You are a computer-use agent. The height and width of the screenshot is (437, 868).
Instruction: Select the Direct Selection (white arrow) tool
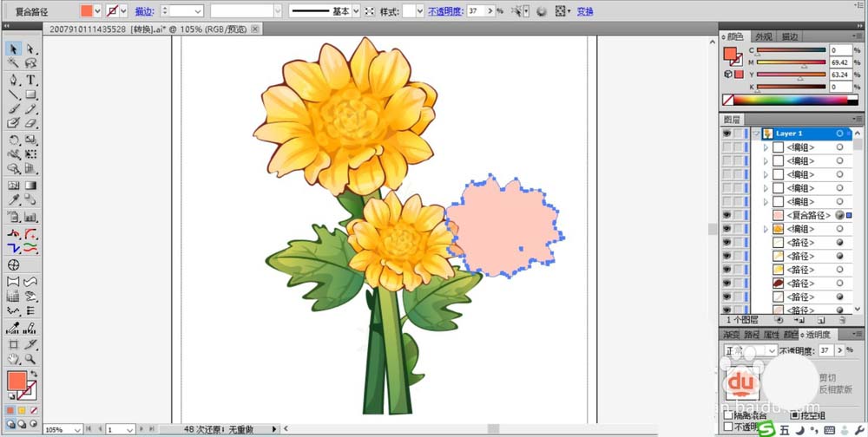(x=30, y=49)
